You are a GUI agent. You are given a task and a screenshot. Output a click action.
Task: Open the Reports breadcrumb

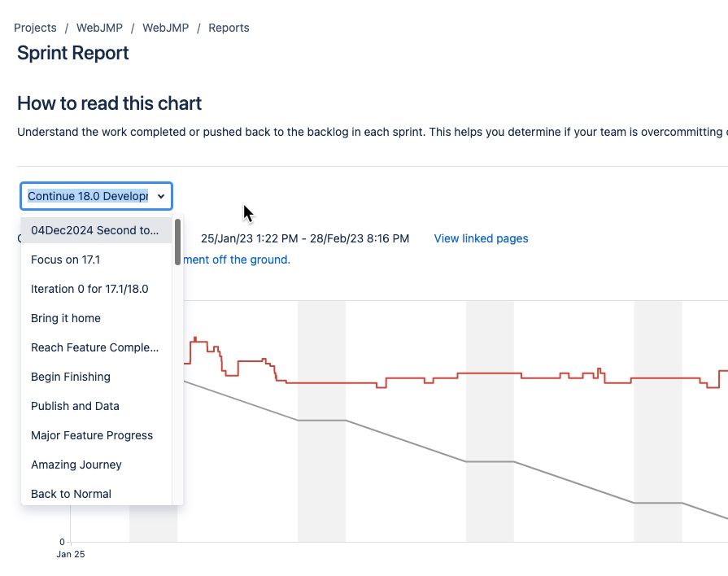coord(229,27)
